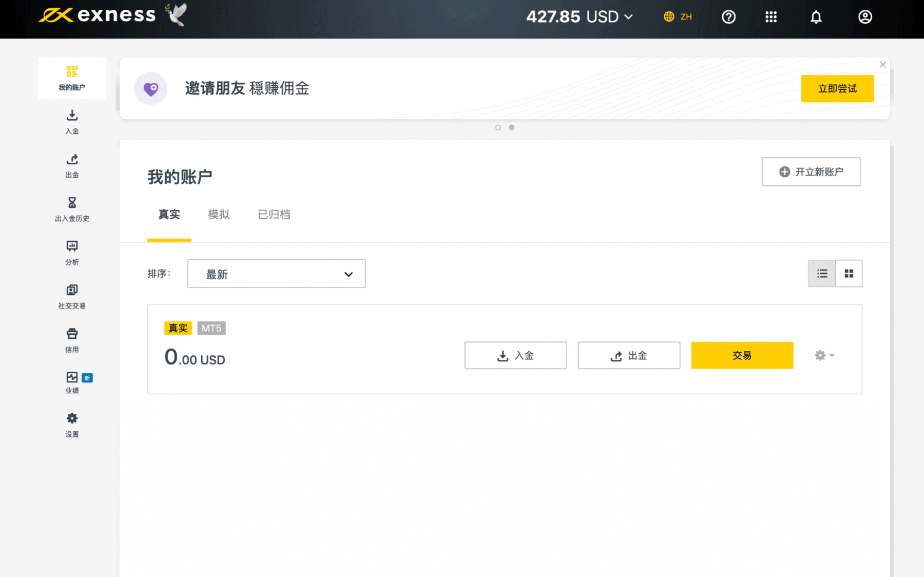Image resolution: width=924 pixels, height=577 pixels.
Task: Go to first banner slide dot
Action: click(x=498, y=127)
